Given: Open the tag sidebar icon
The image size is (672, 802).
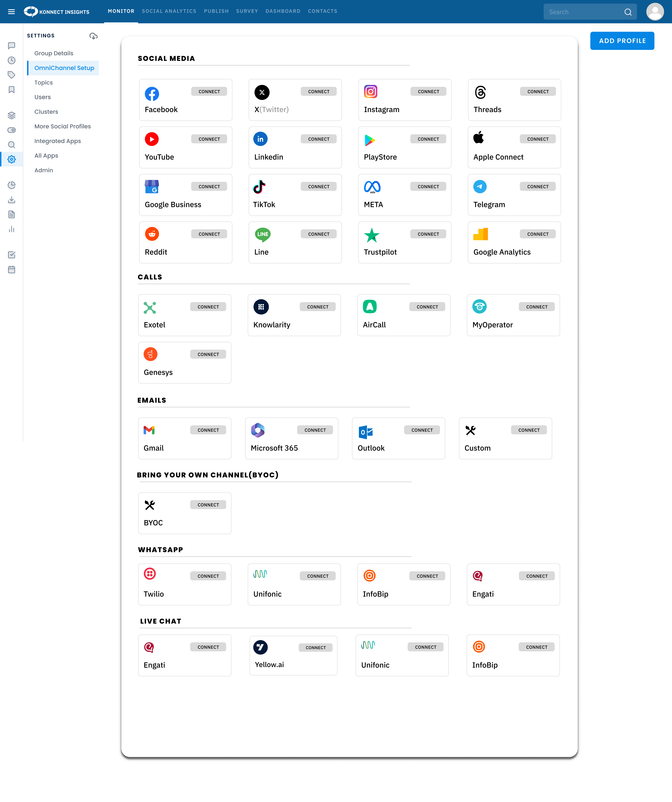Looking at the screenshot, I should pos(11,75).
